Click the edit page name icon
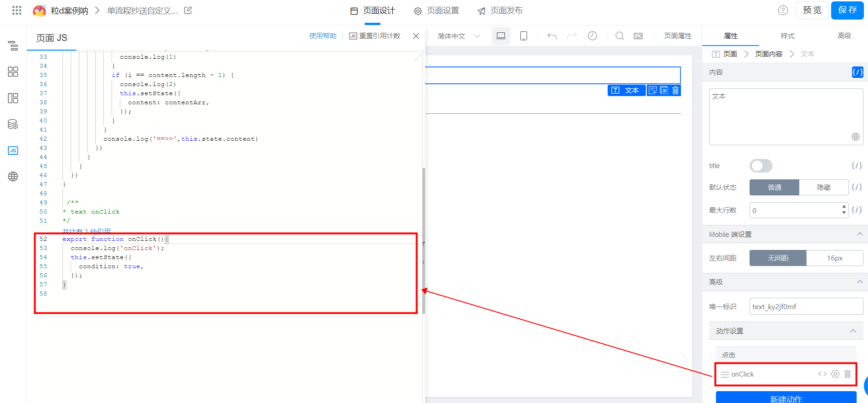Viewport: 868px width, 403px height. coord(188,10)
